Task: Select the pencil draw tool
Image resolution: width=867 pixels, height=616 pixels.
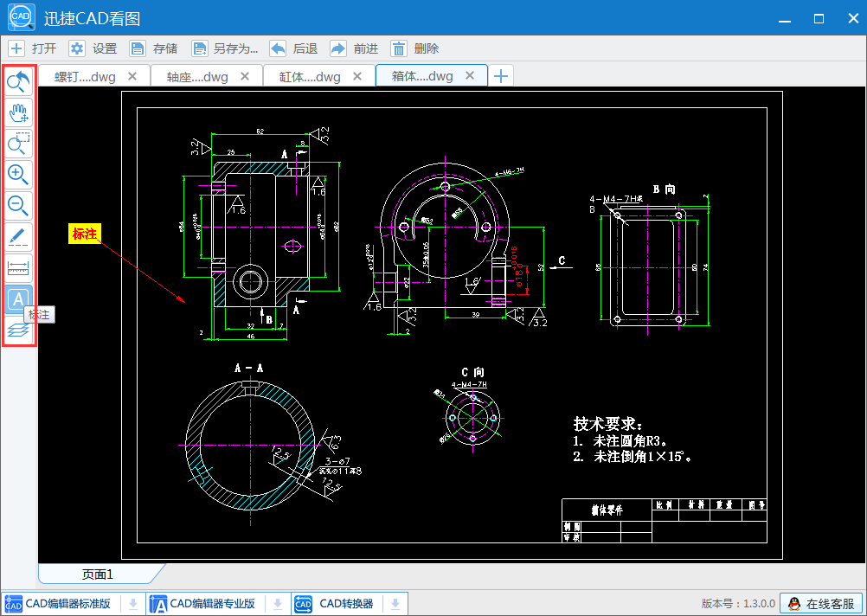Action: pyautogui.click(x=18, y=237)
